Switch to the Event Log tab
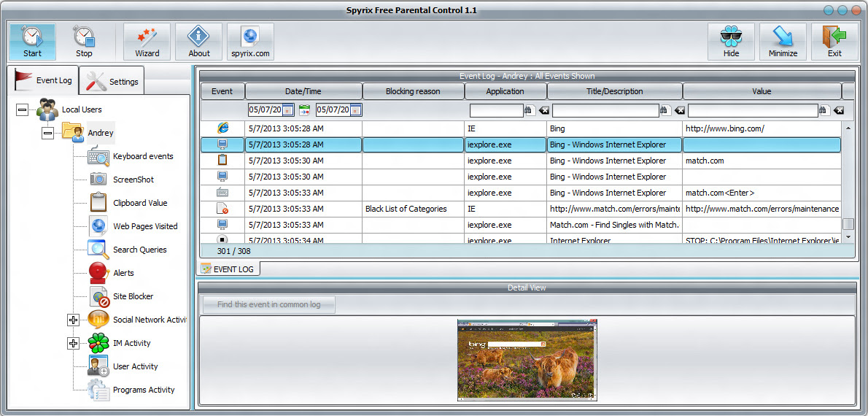The height and width of the screenshot is (416, 868). pos(43,80)
